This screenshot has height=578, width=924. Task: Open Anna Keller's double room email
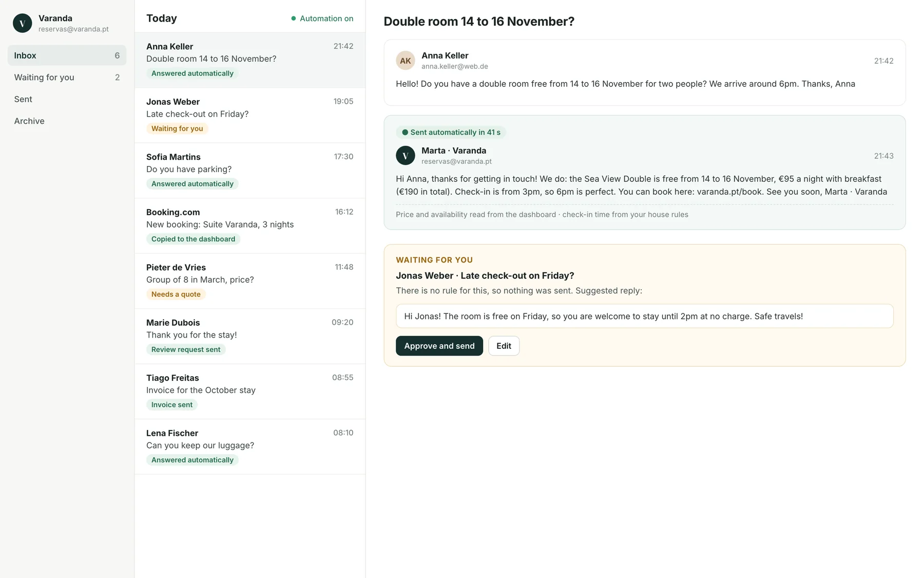[250, 60]
